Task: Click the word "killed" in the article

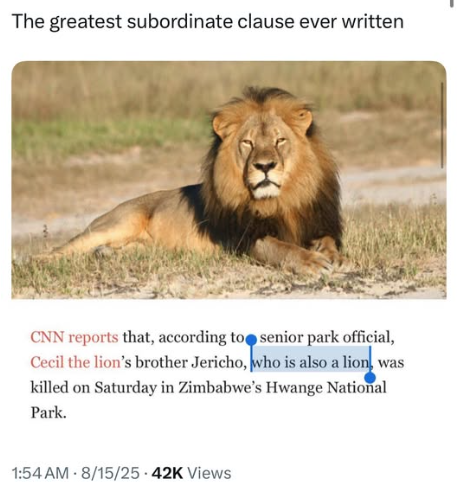Action: point(49,388)
